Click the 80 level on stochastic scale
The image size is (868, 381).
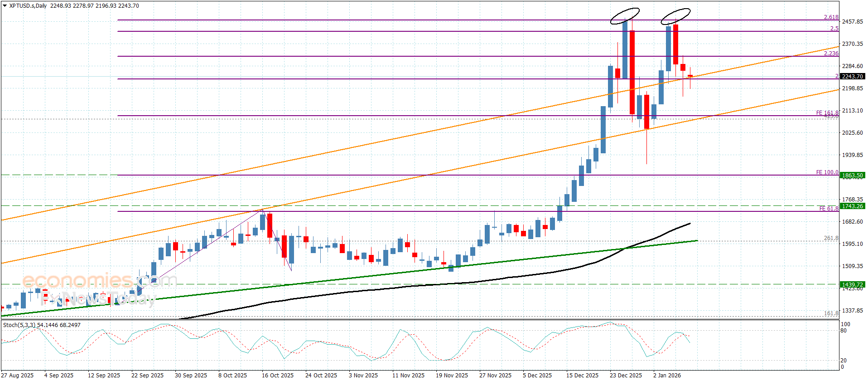tap(844, 331)
